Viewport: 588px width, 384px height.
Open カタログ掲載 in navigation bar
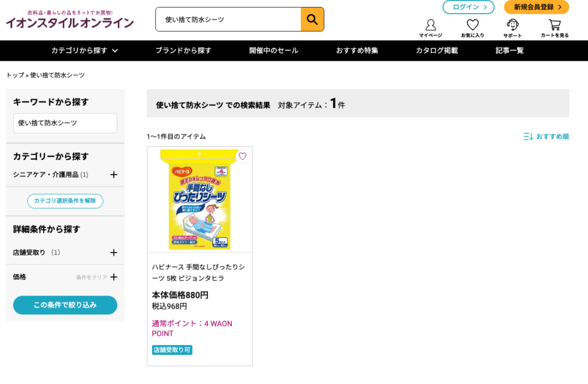(x=437, y=51)
